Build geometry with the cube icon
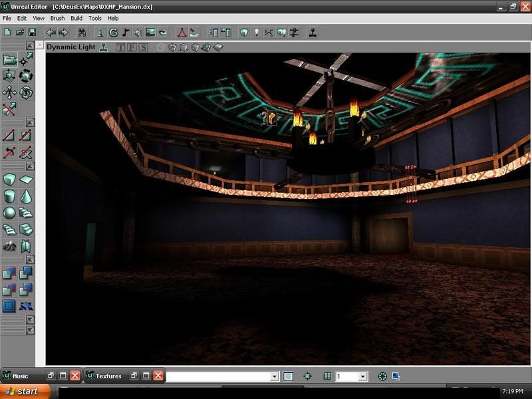Image resolution: width=532 pixels, height=399 pixels. tap(244, 33)
